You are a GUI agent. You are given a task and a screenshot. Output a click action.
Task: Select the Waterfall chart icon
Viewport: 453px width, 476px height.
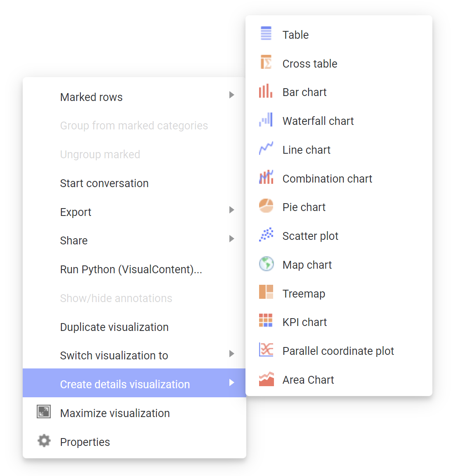266,120
